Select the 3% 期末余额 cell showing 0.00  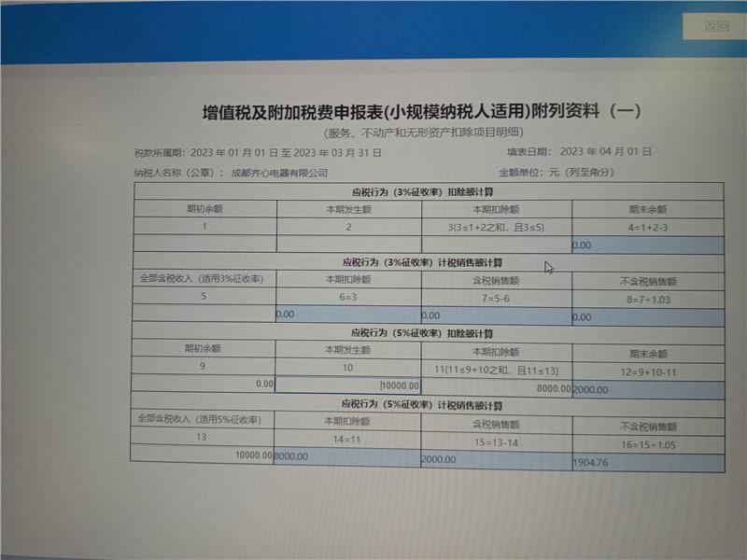point(647,245)
